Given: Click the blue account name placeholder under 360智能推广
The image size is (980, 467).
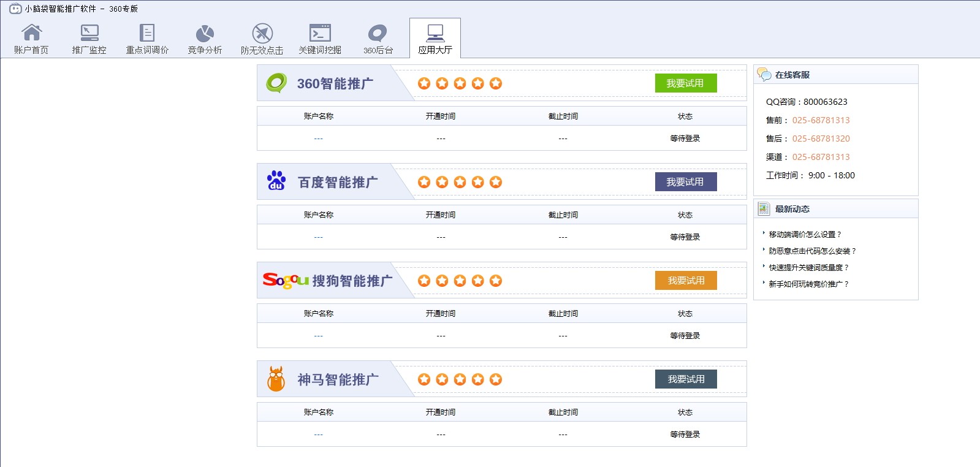Looking at the screenshot, I should point(319,139).
